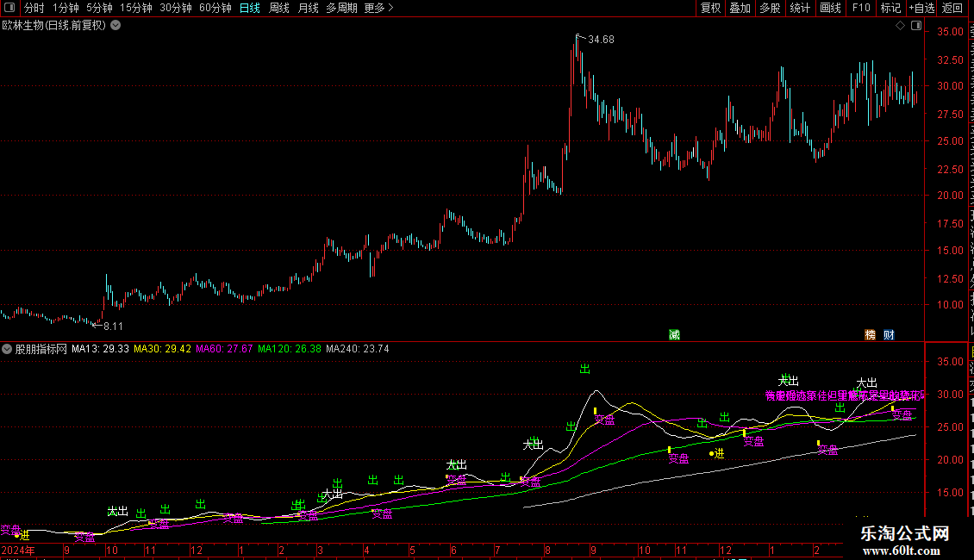Click the 叠加 overlay button
Viewport: 974px width, 560px height.
click(740, 8)
